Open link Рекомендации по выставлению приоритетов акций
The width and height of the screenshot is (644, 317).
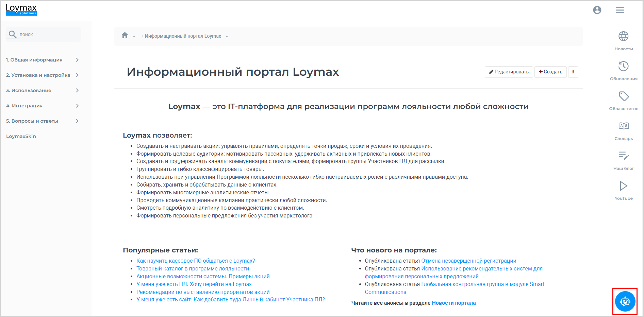(203, 292)
